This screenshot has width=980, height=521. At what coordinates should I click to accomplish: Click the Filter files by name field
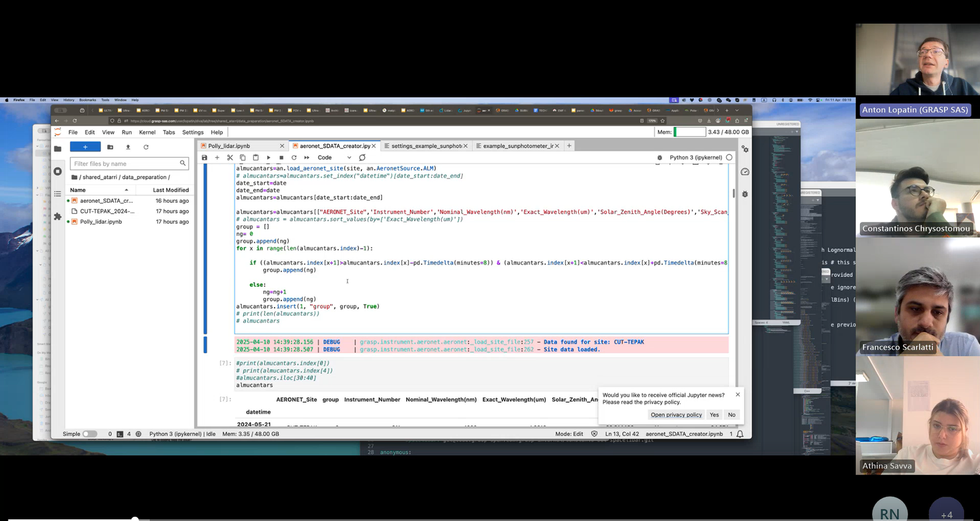pyautogui.click(x=126, y=164)
